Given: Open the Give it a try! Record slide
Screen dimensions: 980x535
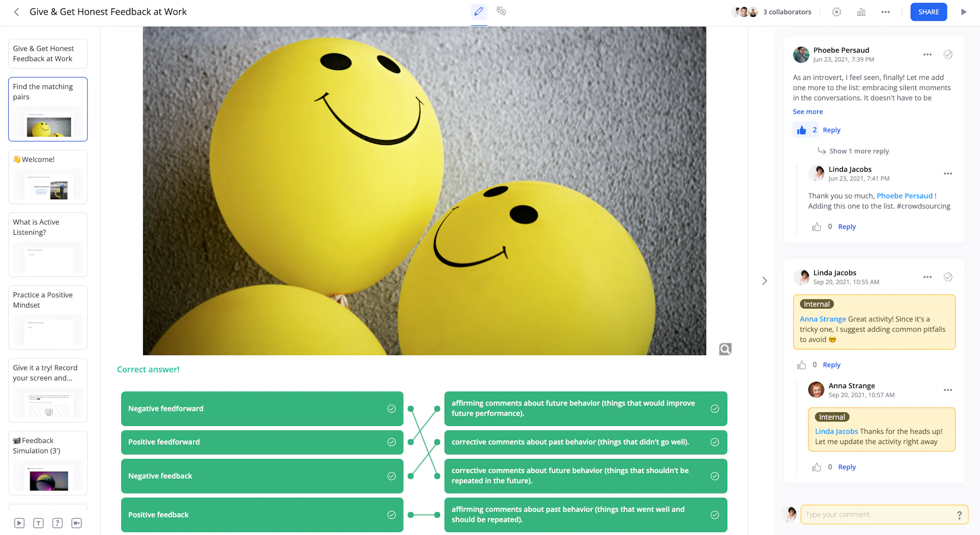Looking at the screenshot, I should pyautogui.click(x=48, y=390).
